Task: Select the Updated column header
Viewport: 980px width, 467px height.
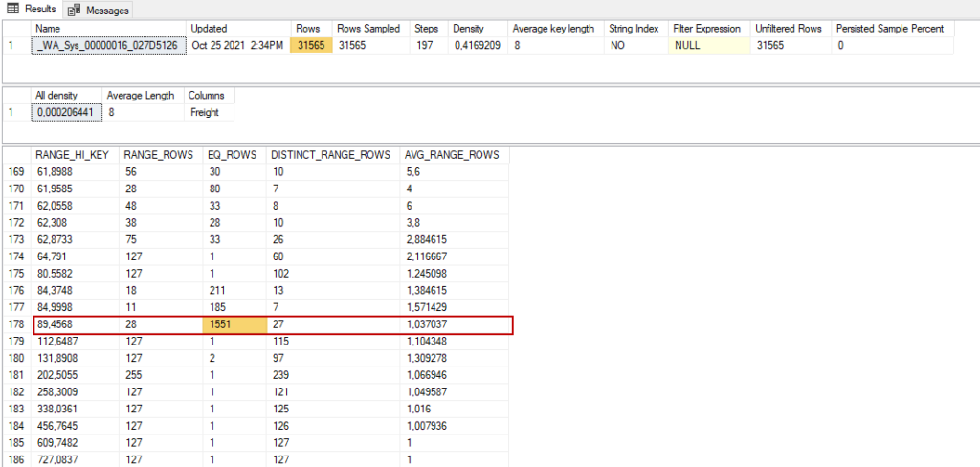Action: click(238, 29)
